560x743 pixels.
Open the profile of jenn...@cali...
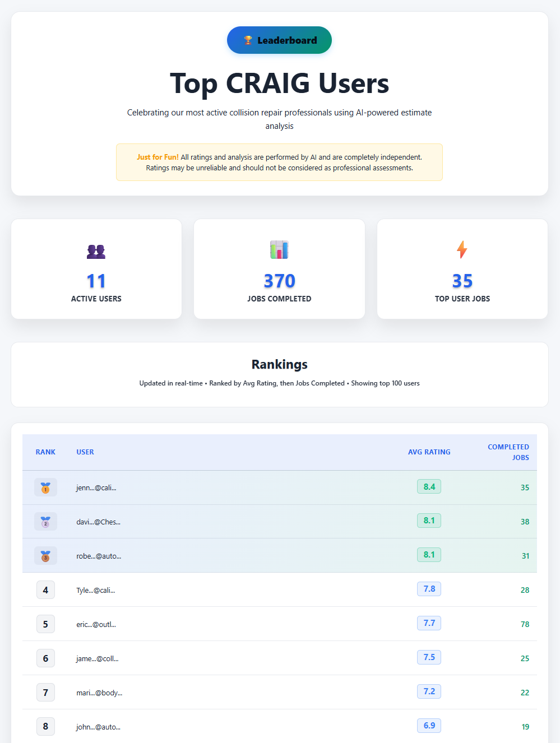pos(96,487)
